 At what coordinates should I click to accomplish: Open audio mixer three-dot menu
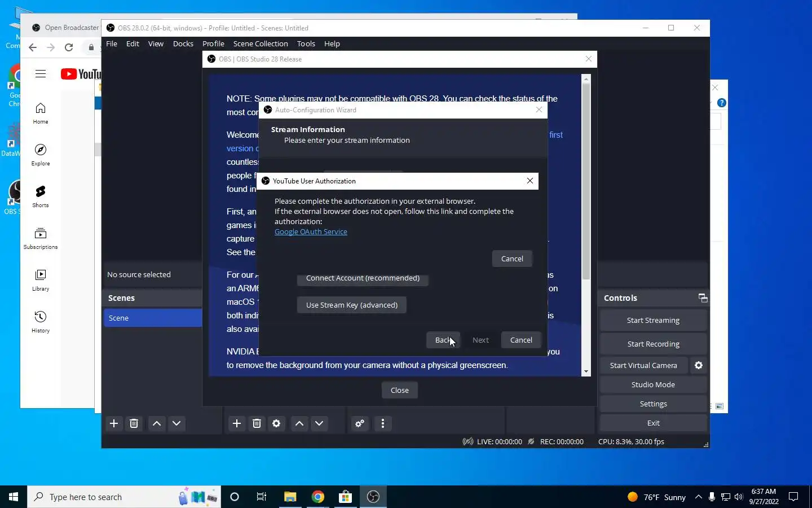tap(383, 423)
